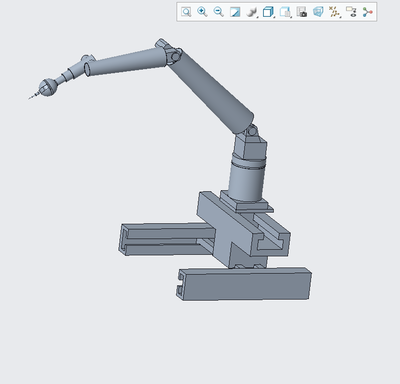Toggle annotation display visibility

pos(351,12)
